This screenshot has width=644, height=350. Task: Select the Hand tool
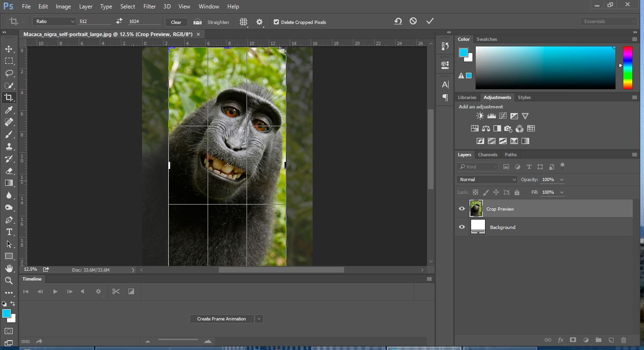pos(9,268)
